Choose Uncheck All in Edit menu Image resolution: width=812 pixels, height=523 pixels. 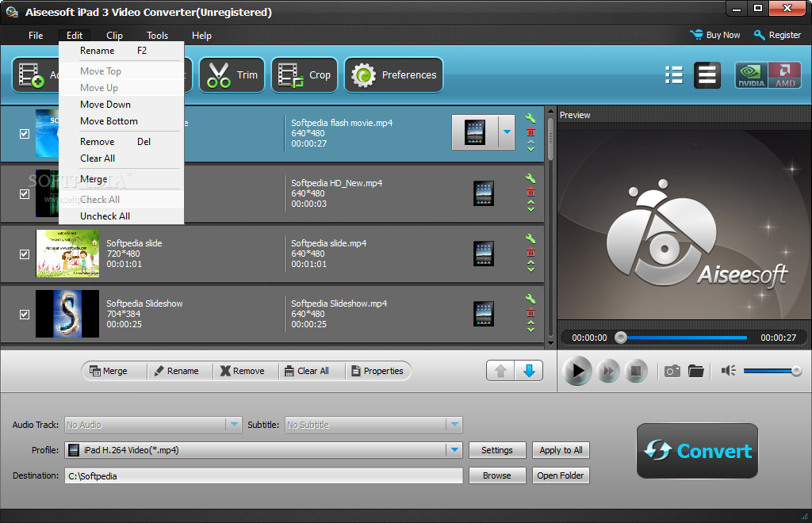(121, 216)
